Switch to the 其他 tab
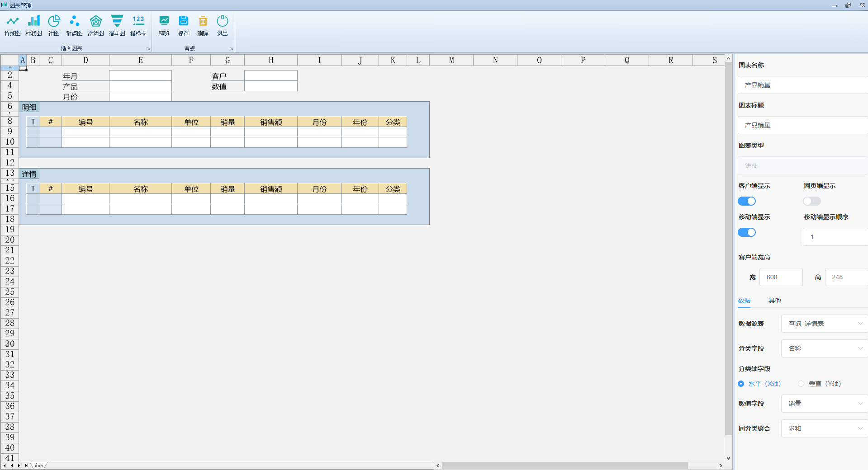This screenshot has width=868, height=470. pyautogui.click(x=774, y=301)
